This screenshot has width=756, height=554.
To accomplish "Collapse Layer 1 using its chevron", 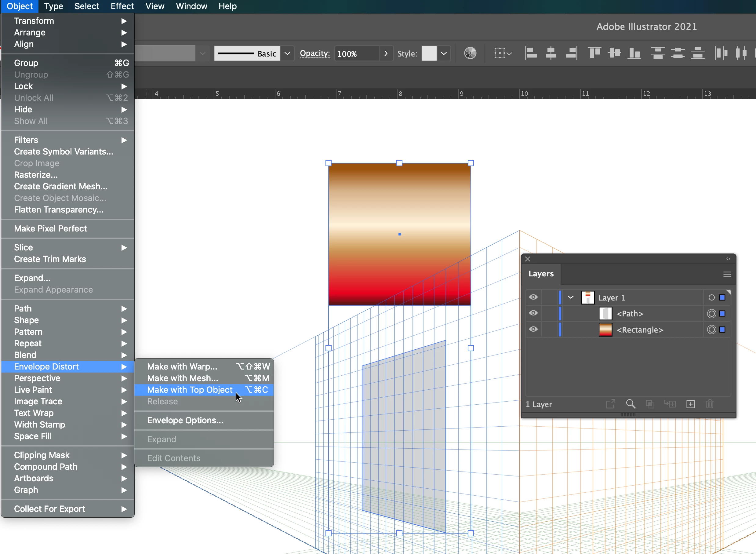I will click(x=571, y=297).
